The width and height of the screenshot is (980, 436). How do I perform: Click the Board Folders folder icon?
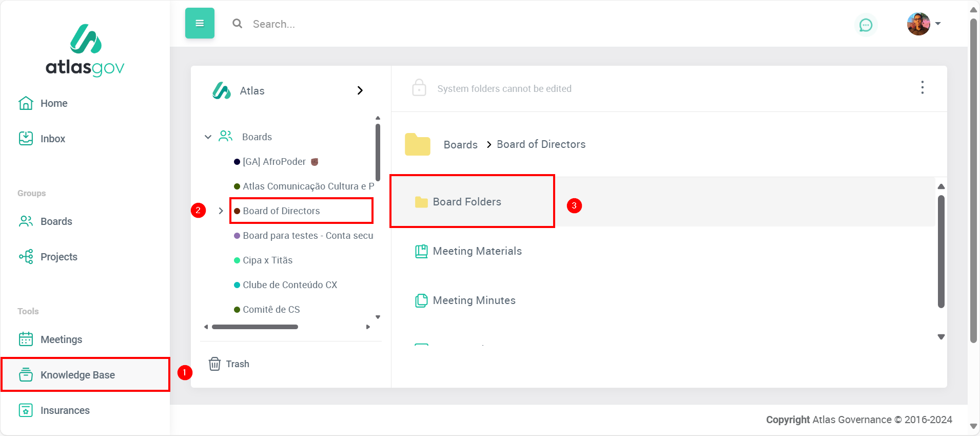coord(421,202)
